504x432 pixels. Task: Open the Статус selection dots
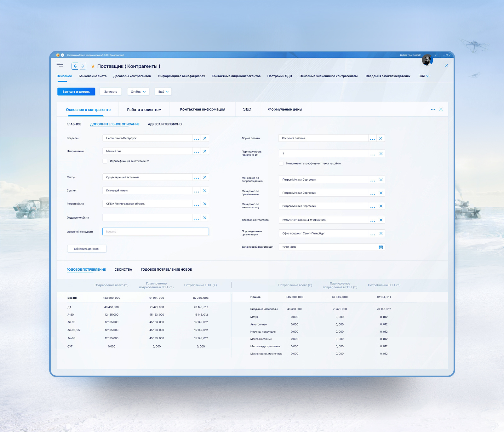point(197,178)
